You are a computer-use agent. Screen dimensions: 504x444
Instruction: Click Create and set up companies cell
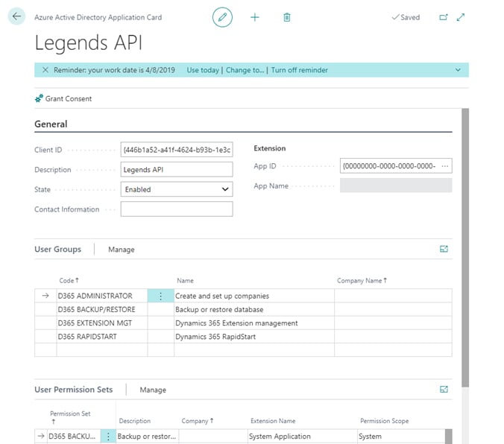[254, 296]
